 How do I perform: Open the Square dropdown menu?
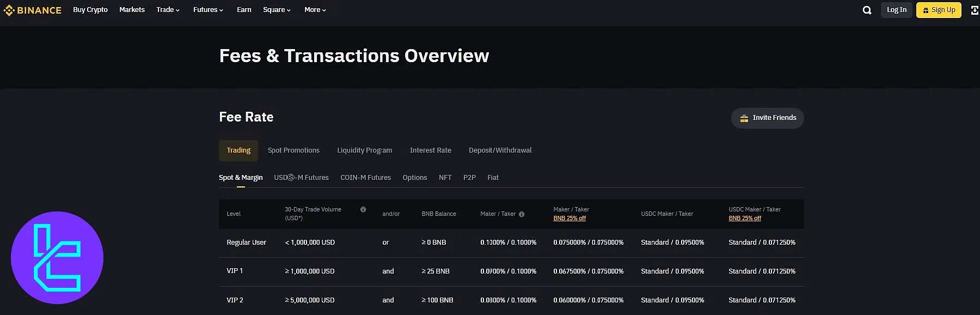click(x=277, y=10)
